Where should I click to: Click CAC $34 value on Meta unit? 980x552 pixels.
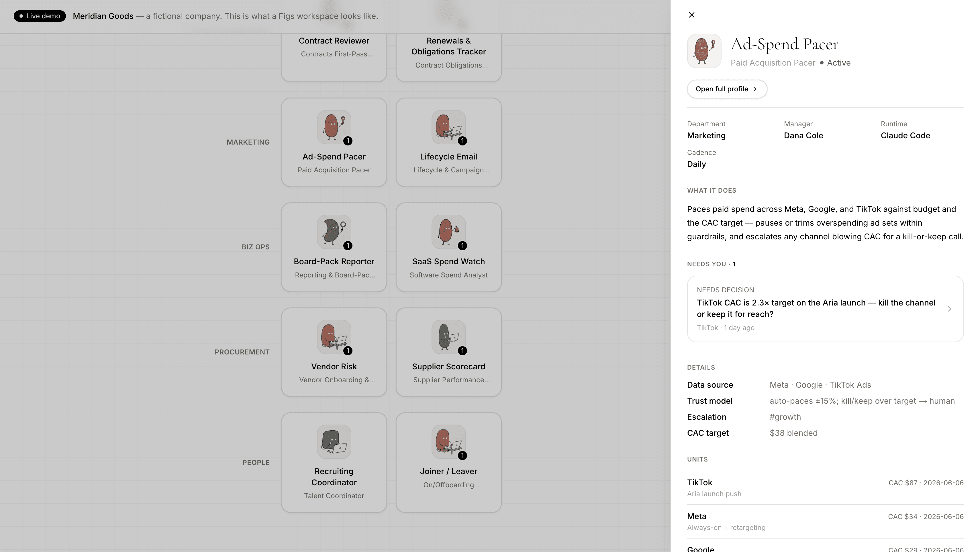point(902,517)
